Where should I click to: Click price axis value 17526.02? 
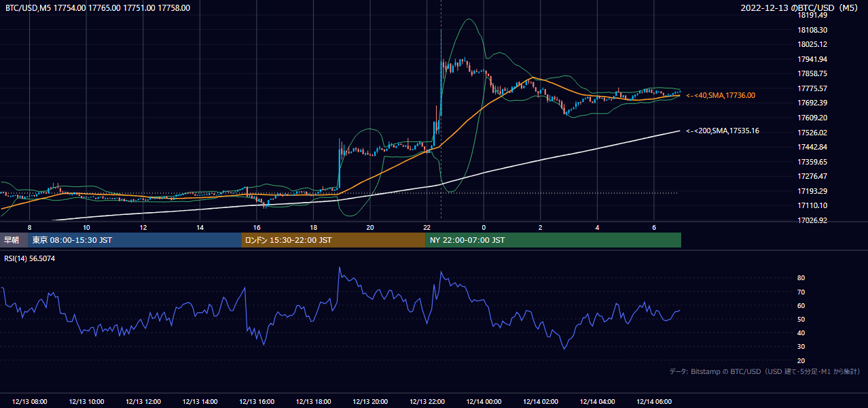point(812,133)
